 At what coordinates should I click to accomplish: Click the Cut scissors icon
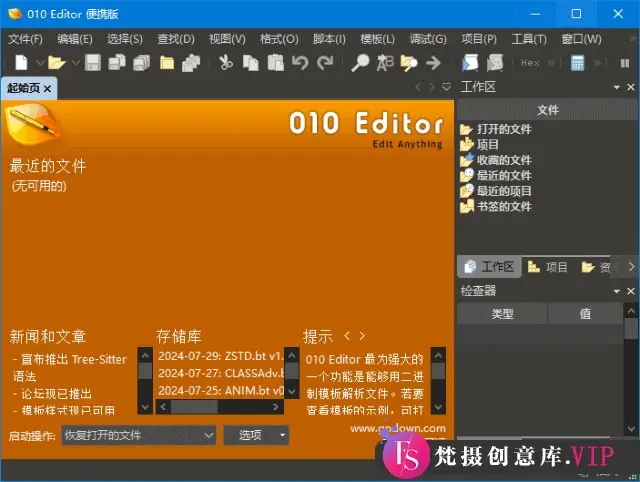point(226,63)
